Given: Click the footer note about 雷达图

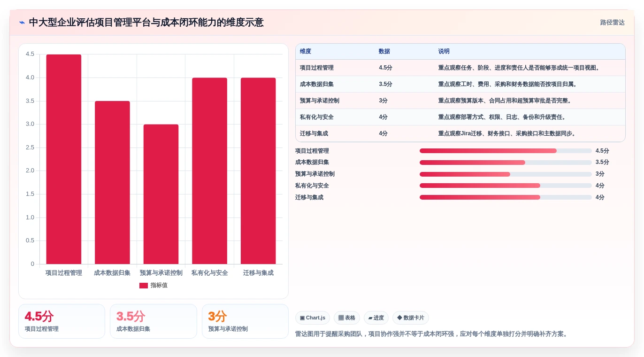Looking at the screenshot, I should click(432, 334).
